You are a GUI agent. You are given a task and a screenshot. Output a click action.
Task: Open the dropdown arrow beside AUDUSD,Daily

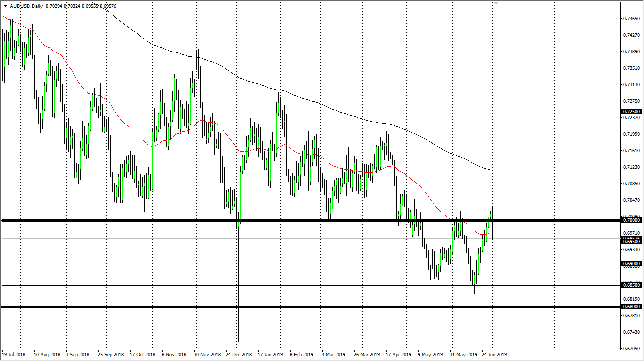(x=5, y=6)
